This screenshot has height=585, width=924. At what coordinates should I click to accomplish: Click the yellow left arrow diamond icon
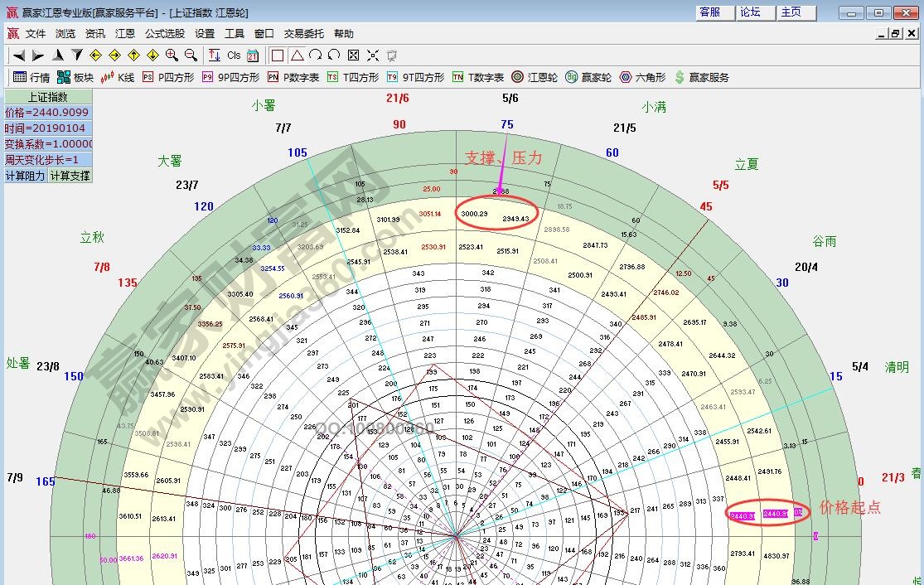tap(95, 56)
